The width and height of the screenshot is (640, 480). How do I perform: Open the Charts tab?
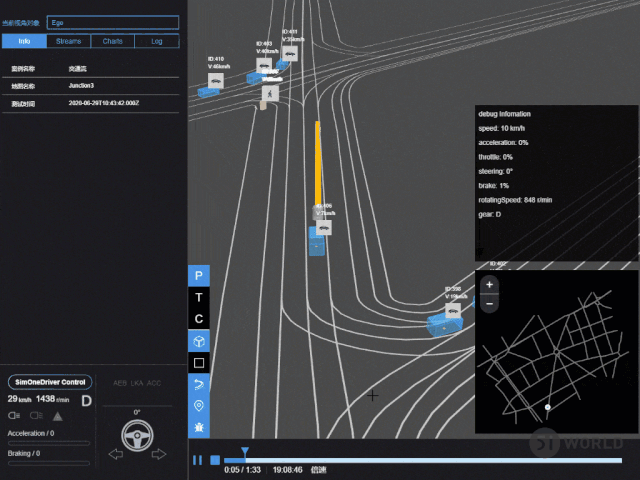coord(113,42)
